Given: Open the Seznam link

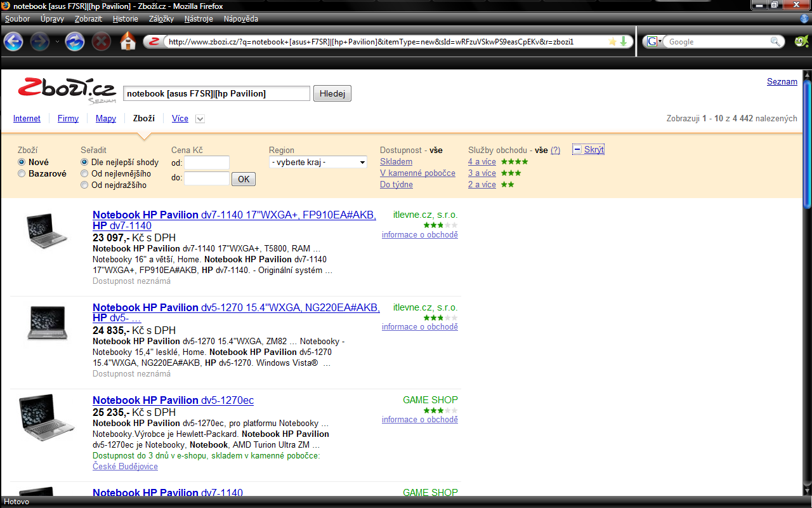Looking at the screenshot, I should coord(782,81).
